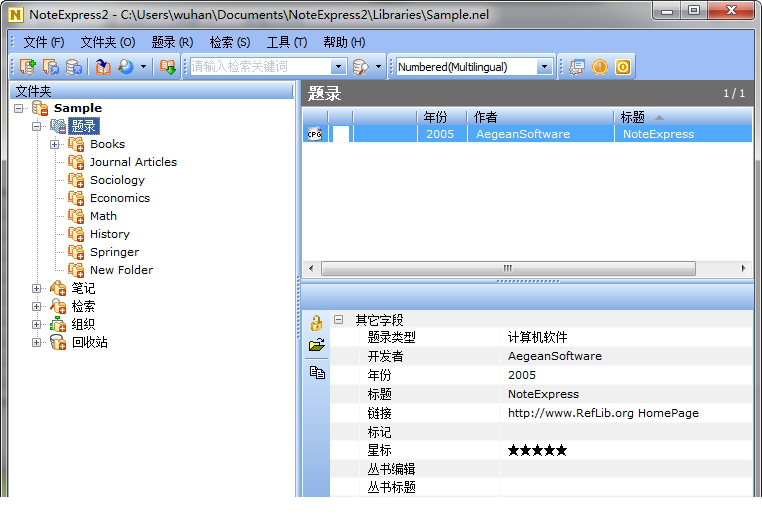
Task: Select the Math folder
Action: pos(103,216)
